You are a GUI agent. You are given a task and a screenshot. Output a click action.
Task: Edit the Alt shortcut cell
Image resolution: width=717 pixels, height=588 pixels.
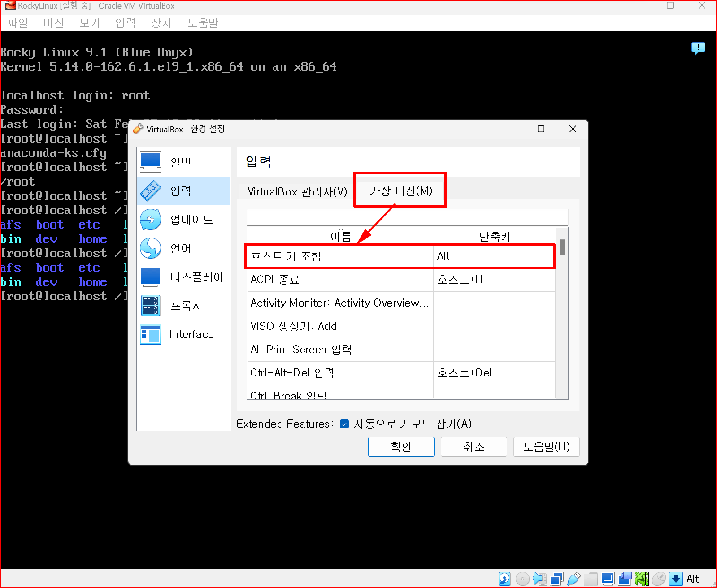tap(495, 256)
